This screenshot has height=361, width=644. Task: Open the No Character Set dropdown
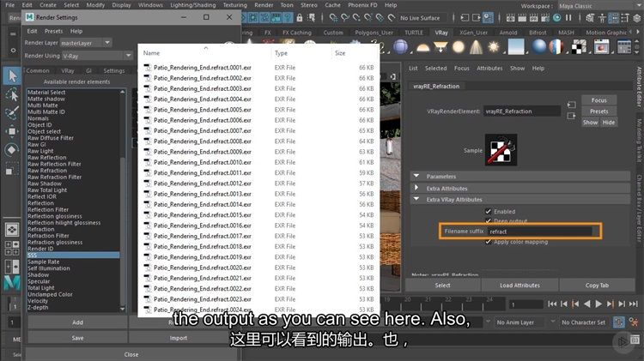[x=583, y=322]
